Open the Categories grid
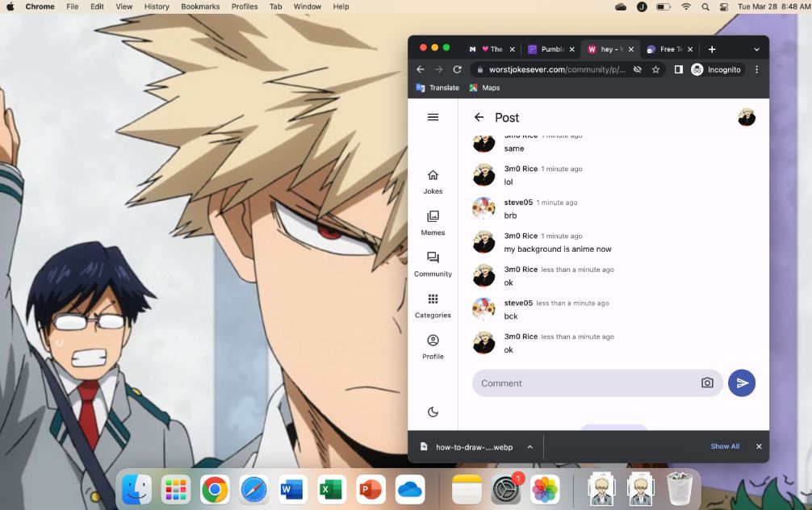The height and width of the screenshot is (510, 812). coord(433,305)
